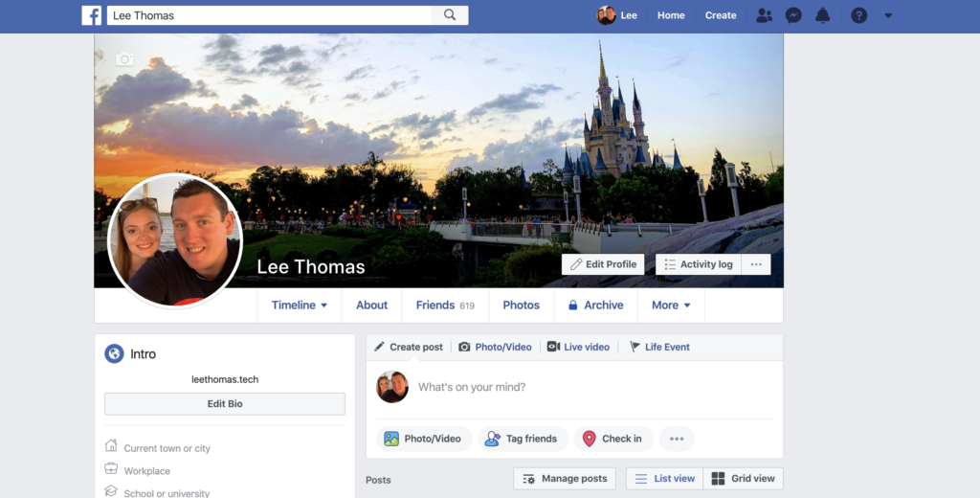Open the Photos tab
Screen dimensions: 980x498
click(521, 306)
